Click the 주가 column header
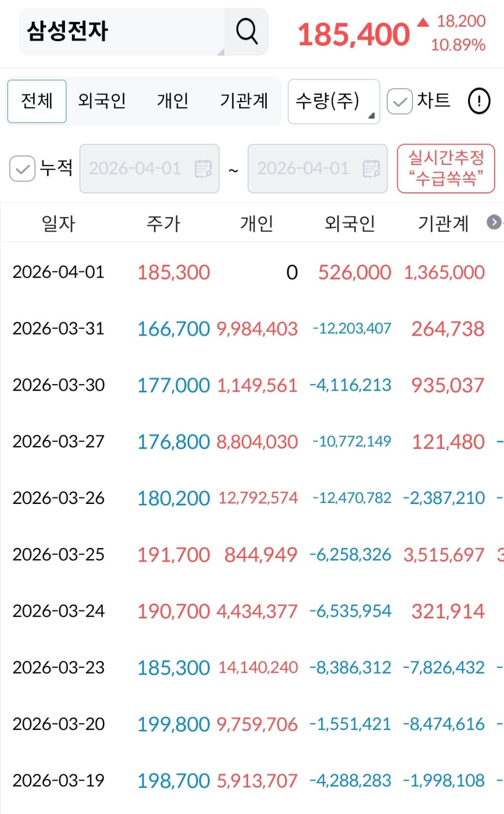Viewport: 504px width, 814px height. tap(163, 223)
